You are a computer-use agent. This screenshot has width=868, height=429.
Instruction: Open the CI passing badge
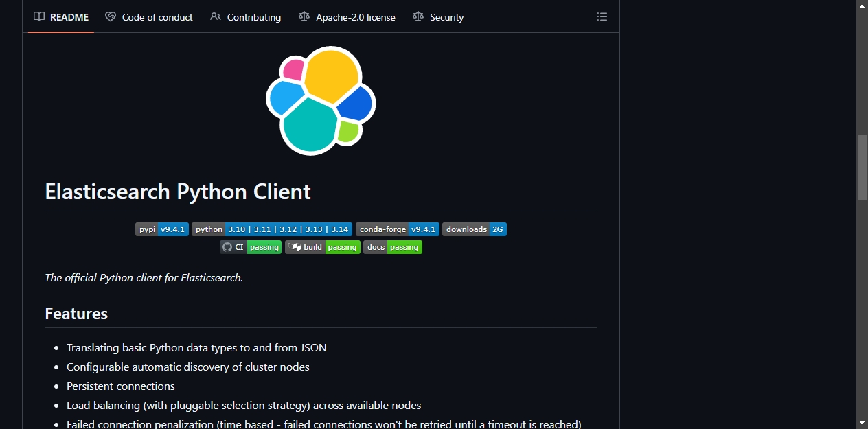pyautogui.click(x=251, y=247)
